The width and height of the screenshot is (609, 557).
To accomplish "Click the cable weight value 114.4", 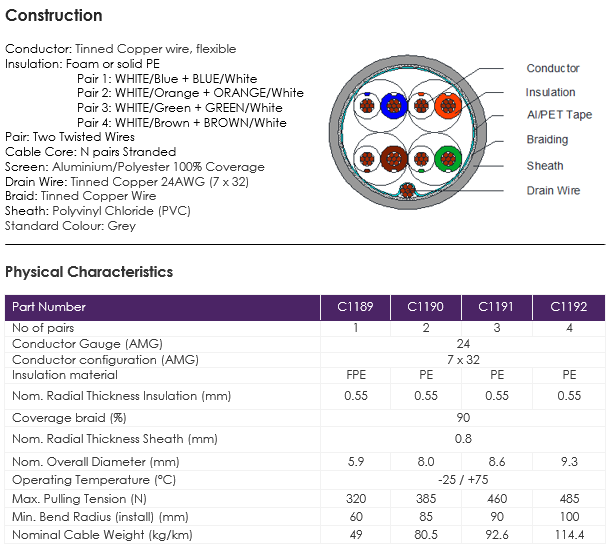I will (569, 535).
